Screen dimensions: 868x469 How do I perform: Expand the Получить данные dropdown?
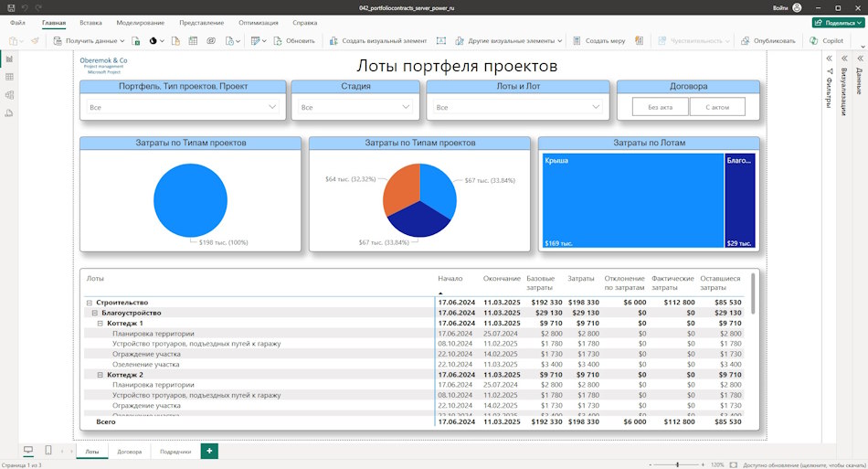122,40
